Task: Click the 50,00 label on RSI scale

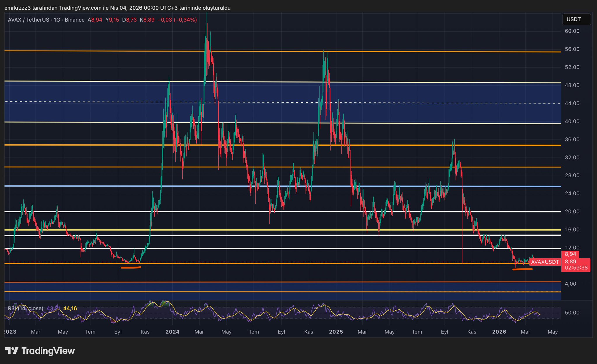Action: coord(572,313)
